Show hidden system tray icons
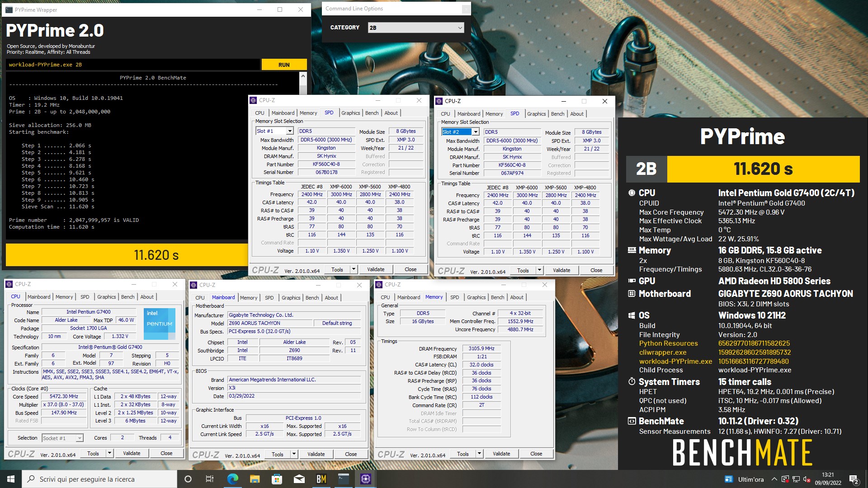Viewport: 868px width, 488px height. pos(774,479)
